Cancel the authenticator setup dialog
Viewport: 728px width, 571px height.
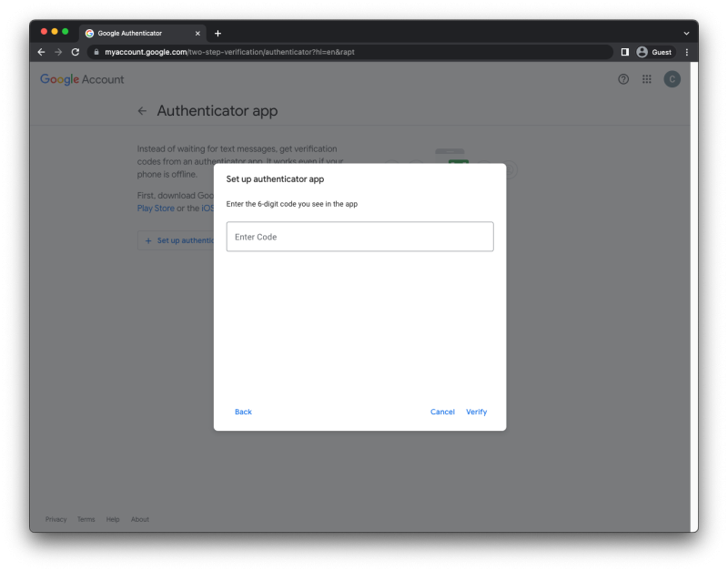pyautogui.click(x=442, y=412)
